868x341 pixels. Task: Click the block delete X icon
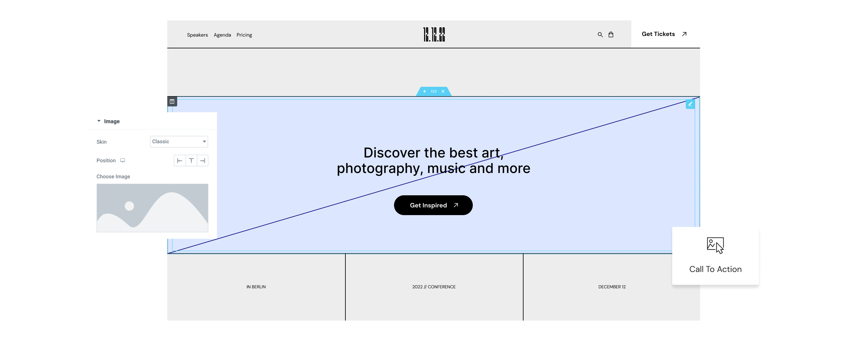pyautogui.click(x=443, y=91)
